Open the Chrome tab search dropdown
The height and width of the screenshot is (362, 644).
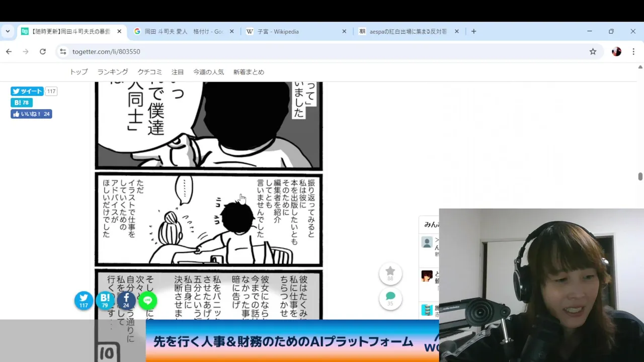tap(8, 31)
